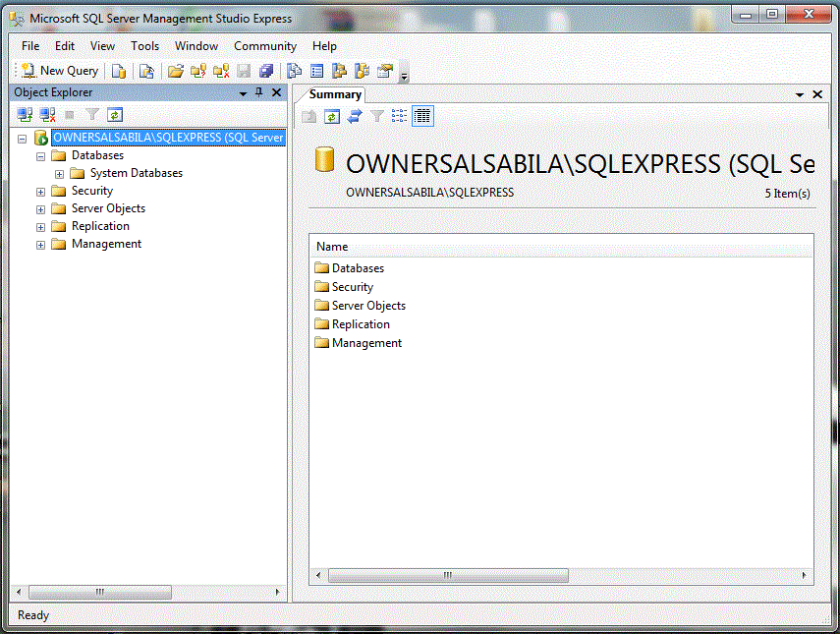Switch Summary to List view

(x=399, y=116)
